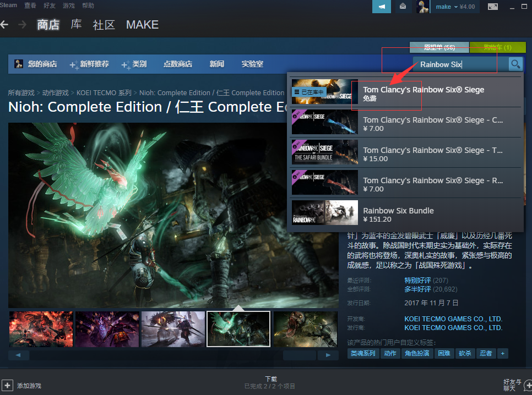Select the fourth green screenshot thumbnail
This screenshot has width=532, height=395.
point(238,329)
